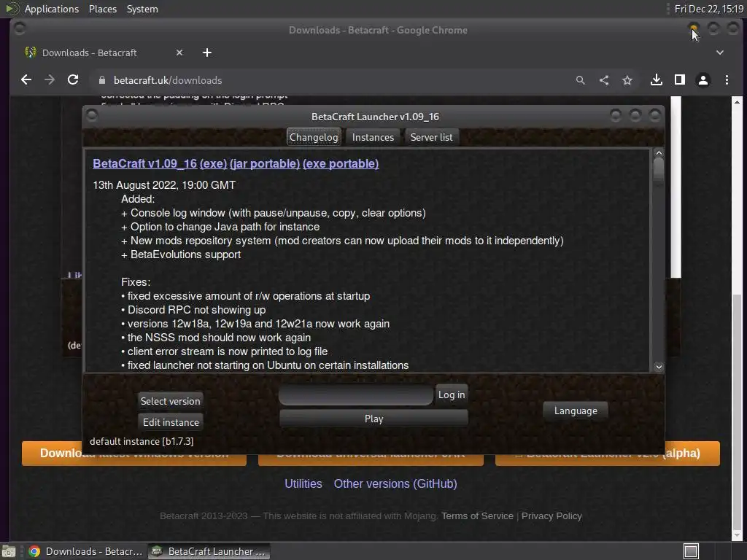The height and width of the screenshot is (560, 747).
Task: Open a new Chrome tab
Action: click(206, 52)
